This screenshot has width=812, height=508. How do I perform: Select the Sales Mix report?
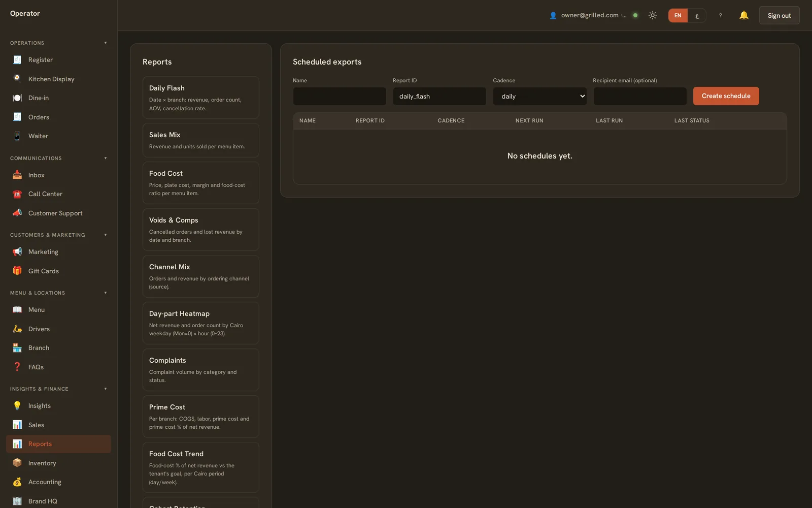click(x=201, y=140)
